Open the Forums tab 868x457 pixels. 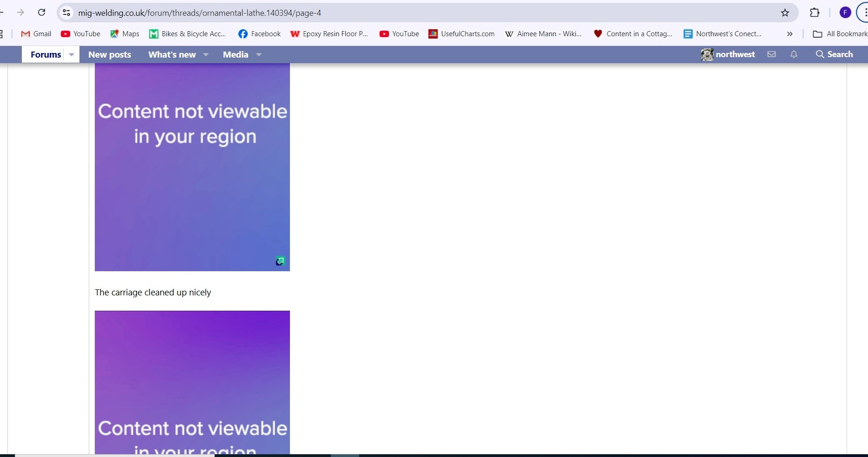[x=46, y=54]
